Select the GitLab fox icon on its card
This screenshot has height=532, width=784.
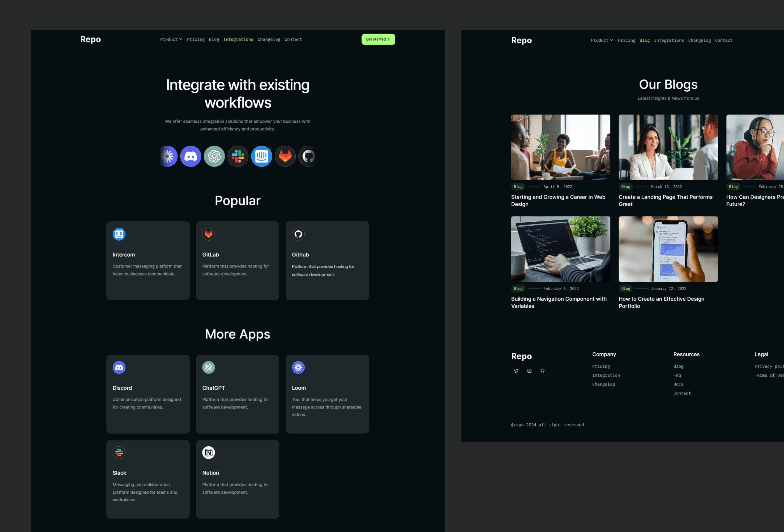pos(209,234)
